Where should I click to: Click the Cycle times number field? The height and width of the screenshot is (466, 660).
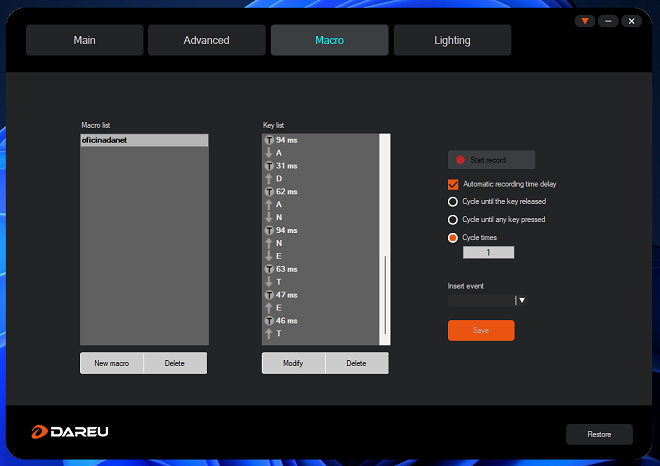(x=488, y=253)
